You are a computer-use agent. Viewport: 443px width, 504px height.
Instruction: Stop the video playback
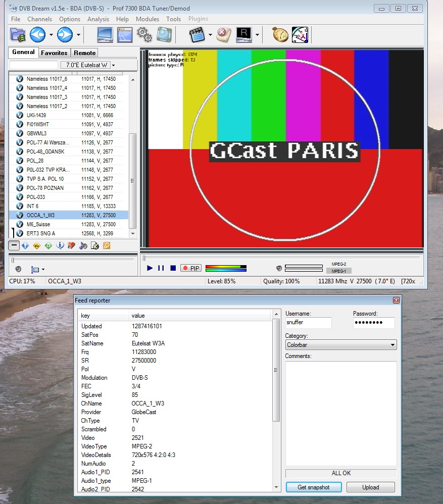pyautogui.click(x=173, y=268)
